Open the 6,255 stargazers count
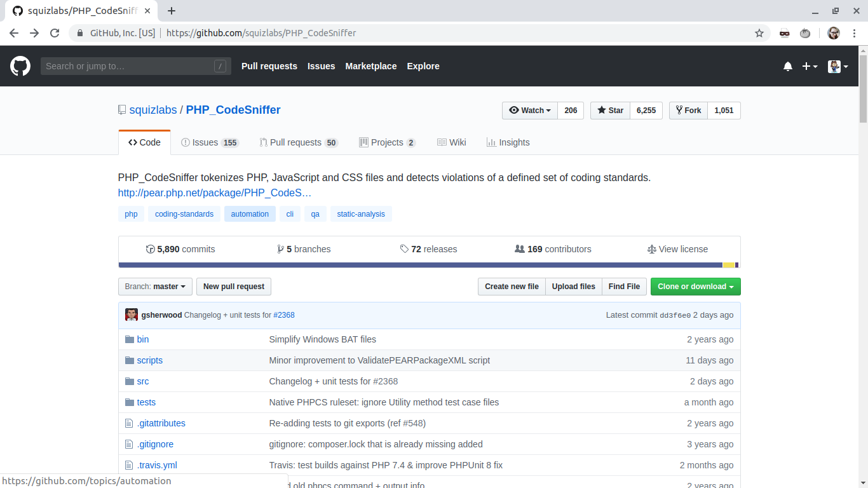 646,111
